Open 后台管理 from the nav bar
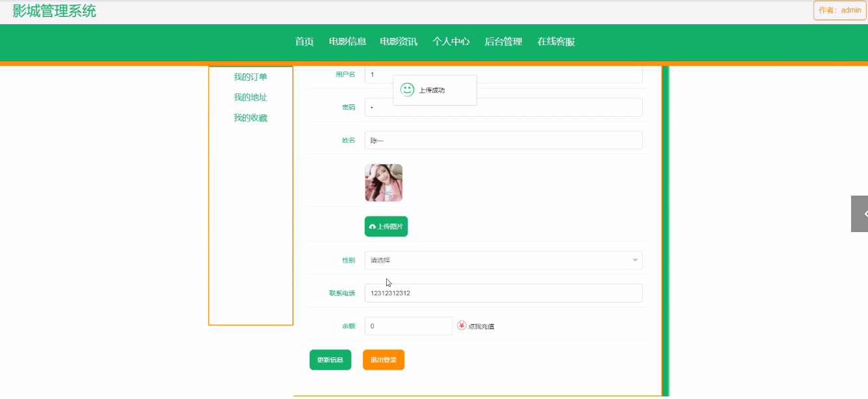Screen dimensions: 868x399 pos(503,42)
